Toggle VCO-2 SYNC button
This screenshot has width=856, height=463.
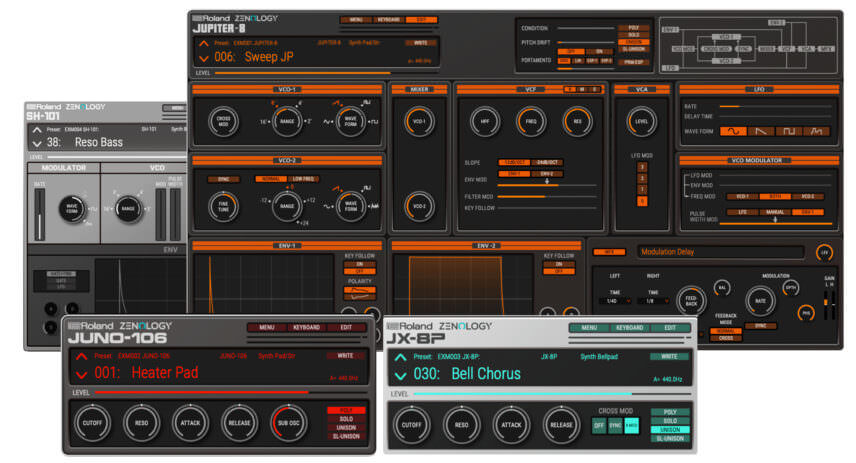(223, 179)
